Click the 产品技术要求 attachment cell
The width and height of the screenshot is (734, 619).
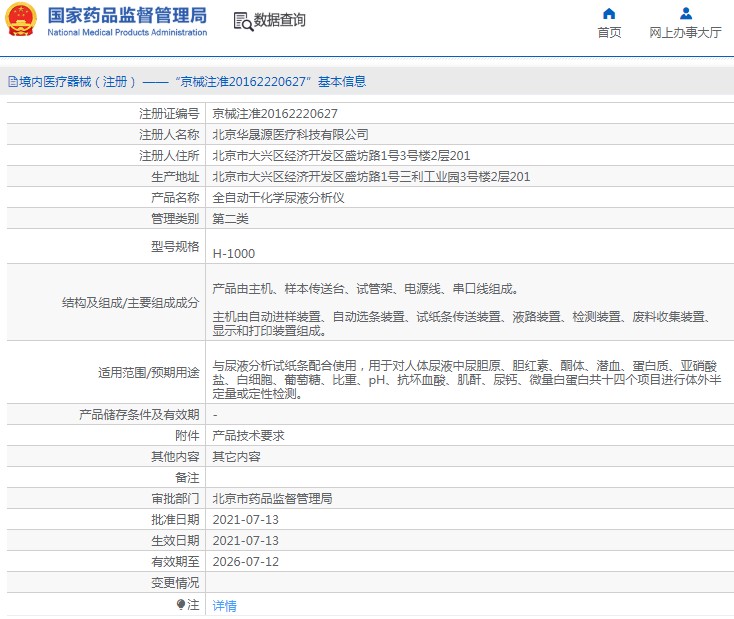click(x=248, y=436)
